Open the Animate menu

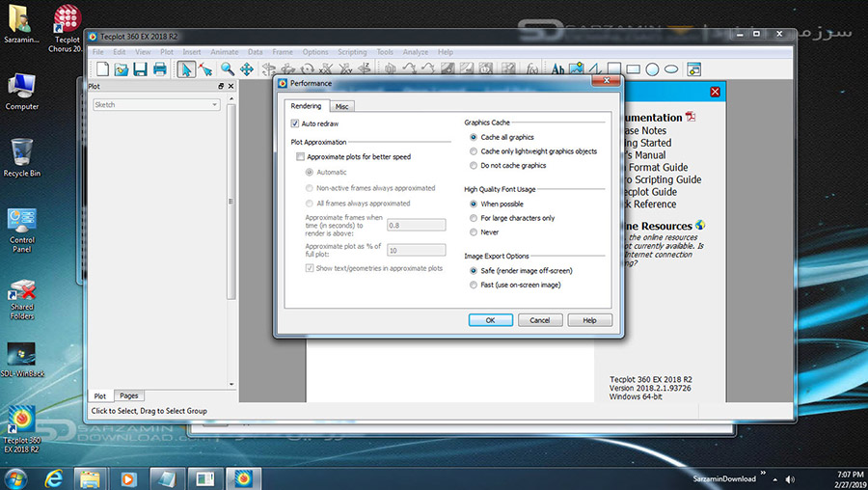tap(224, 52)
